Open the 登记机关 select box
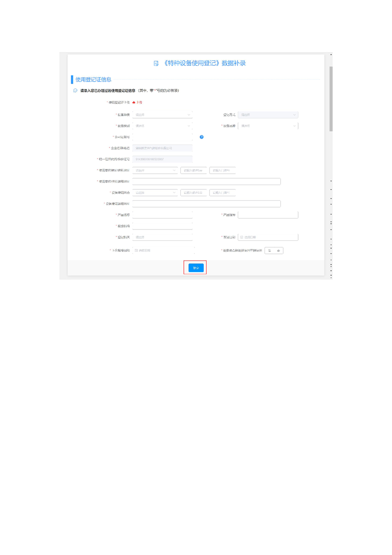 point(162,237)
